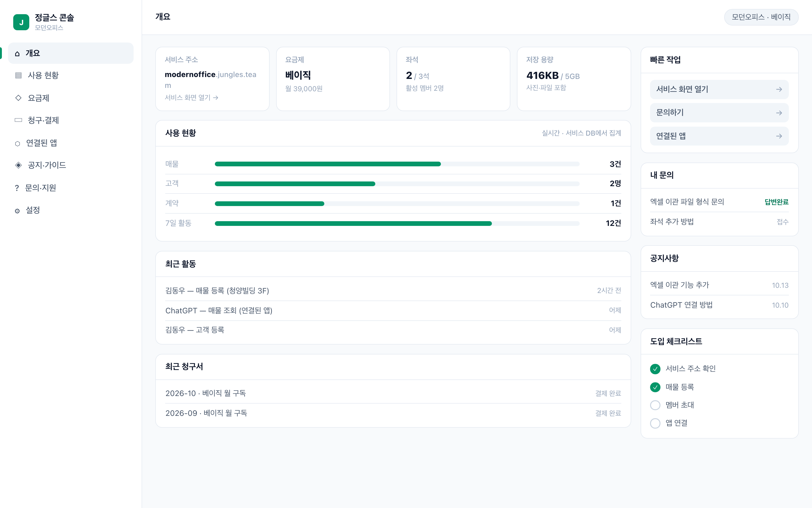Screen dimensions: 812x508
Task: Click the home icon beside 개요
Action: tap(17, 53)
